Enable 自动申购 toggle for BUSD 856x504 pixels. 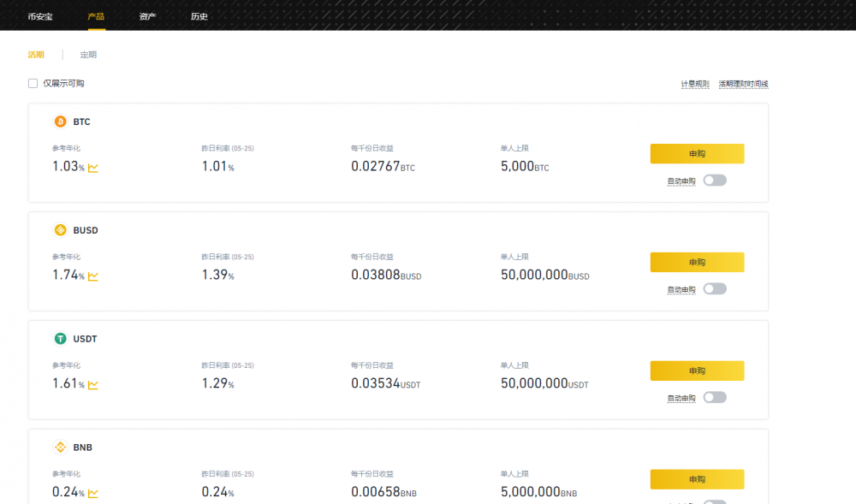714,289
